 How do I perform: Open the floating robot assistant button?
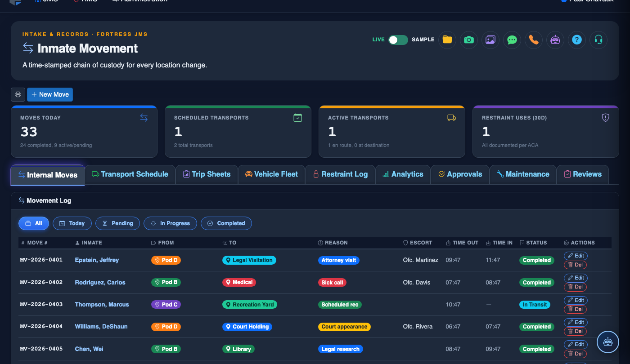[608, 342]
